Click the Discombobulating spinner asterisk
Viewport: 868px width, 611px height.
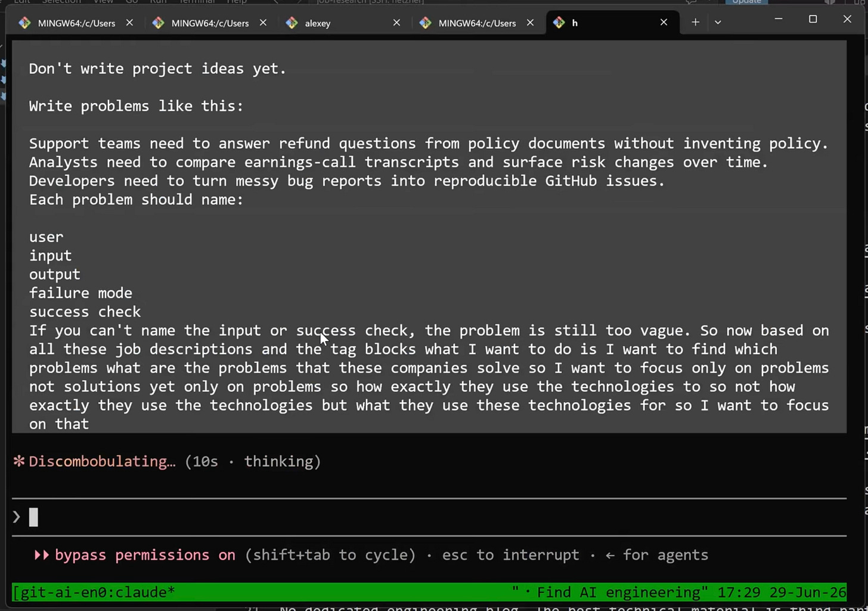(19, 461)
